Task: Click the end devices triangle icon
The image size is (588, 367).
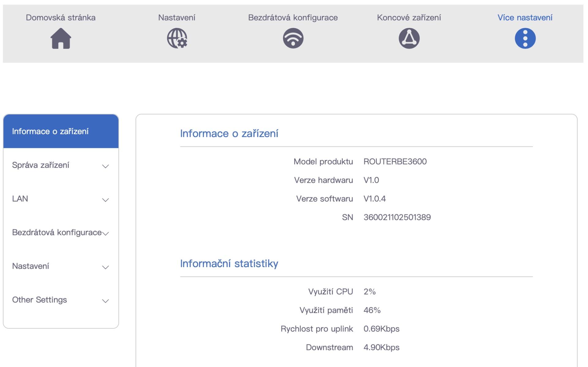Action: [x=409, y=38]
